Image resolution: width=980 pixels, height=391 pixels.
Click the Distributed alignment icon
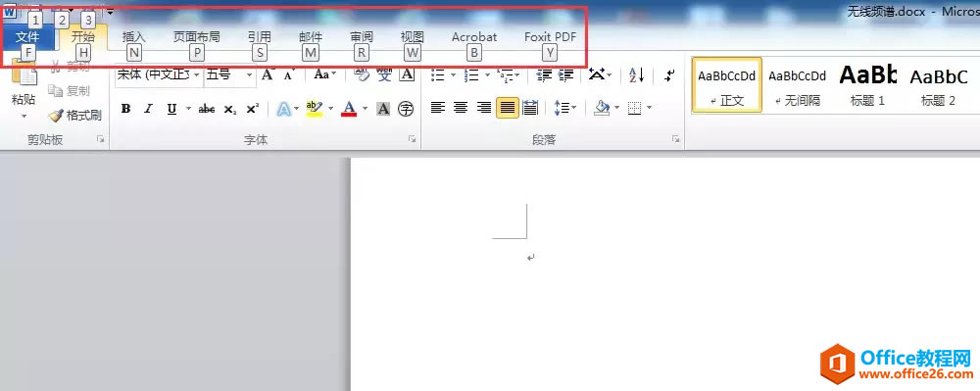coord(530,109)
